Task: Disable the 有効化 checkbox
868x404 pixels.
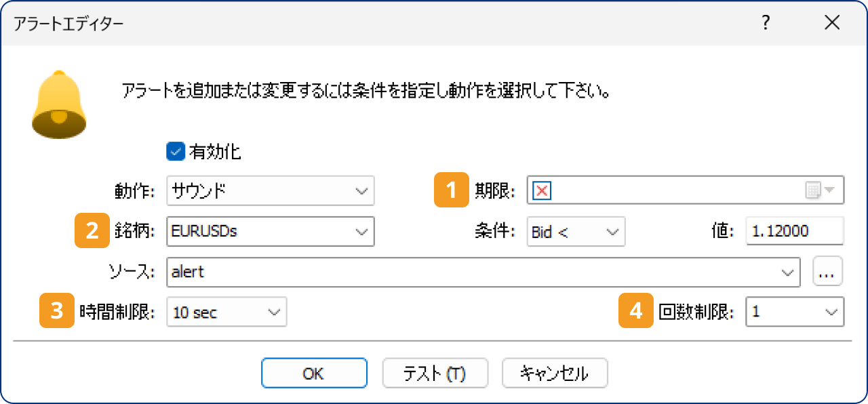Action: [175, 152]
